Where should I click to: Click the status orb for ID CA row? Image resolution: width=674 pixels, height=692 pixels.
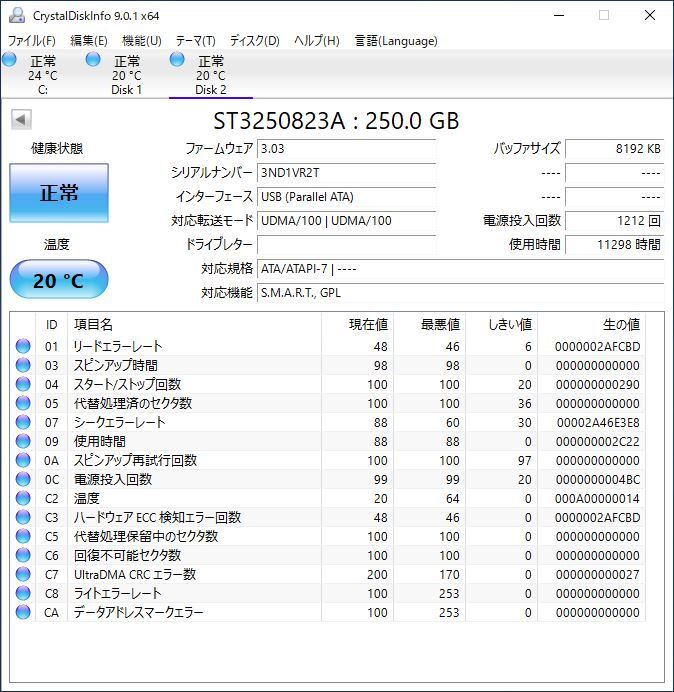tap(23, 612)
